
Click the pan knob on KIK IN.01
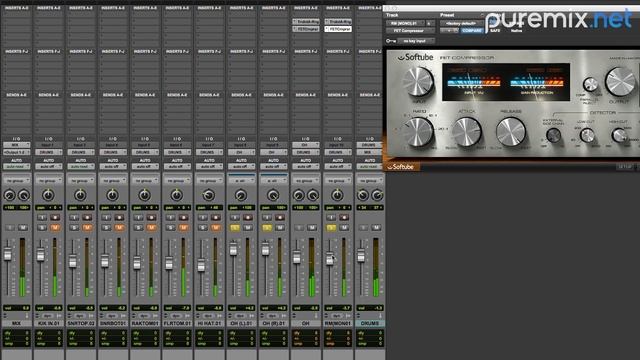tap(48, 195)
